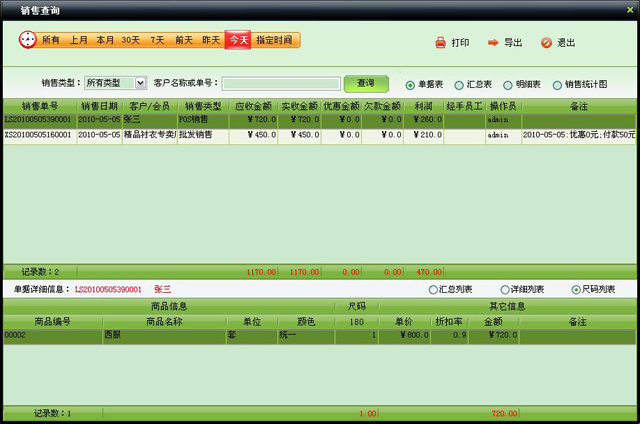Switch to the 昨天 date filter tab

(211, 40)
